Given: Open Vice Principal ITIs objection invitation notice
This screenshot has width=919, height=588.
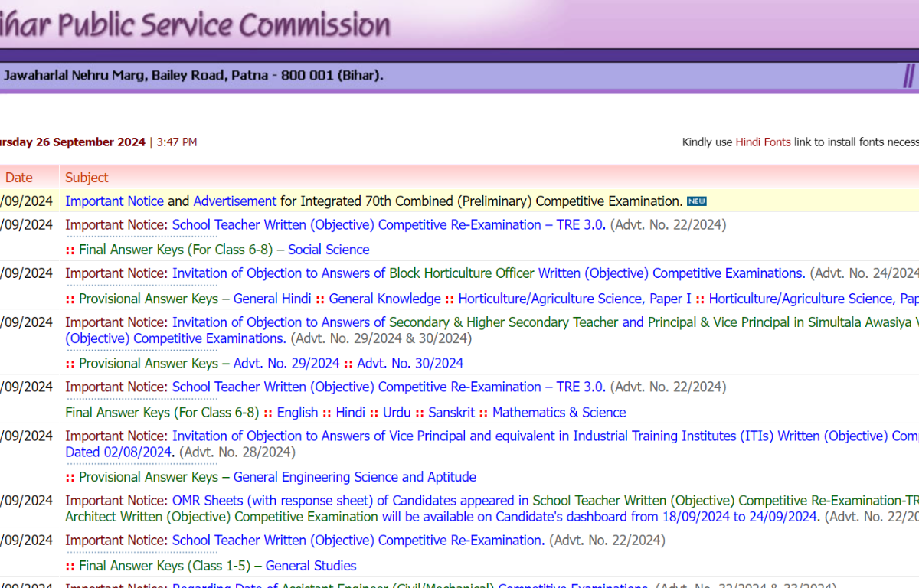Looking at the screenshot, I should click(545, 436).
